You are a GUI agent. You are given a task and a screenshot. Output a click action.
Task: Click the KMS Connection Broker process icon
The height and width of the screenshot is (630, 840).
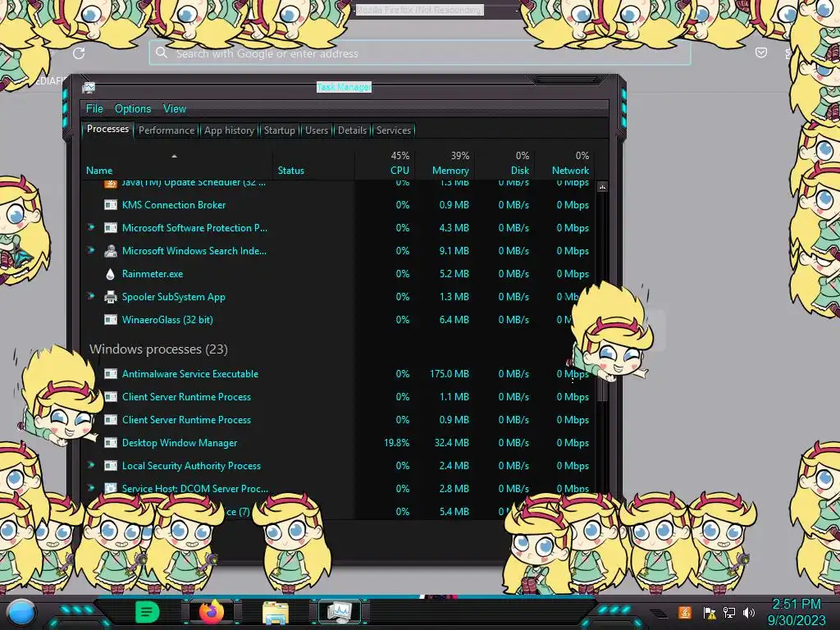(111, 204)
